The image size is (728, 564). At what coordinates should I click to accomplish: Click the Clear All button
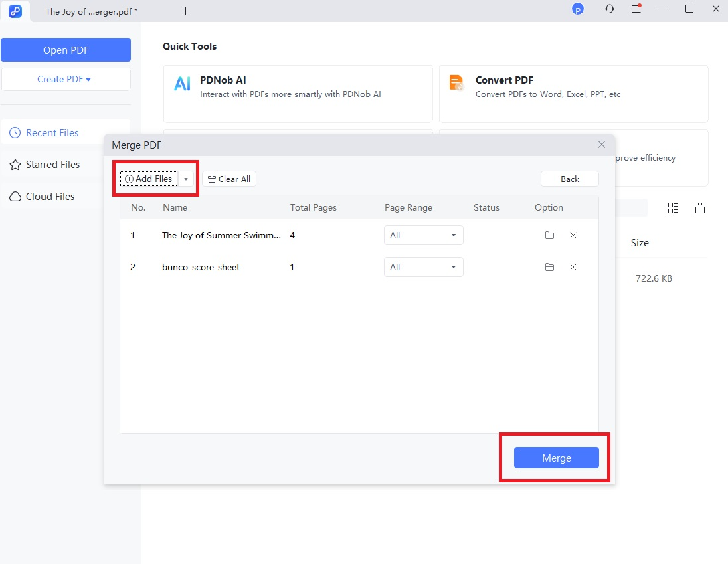[229, 179]
